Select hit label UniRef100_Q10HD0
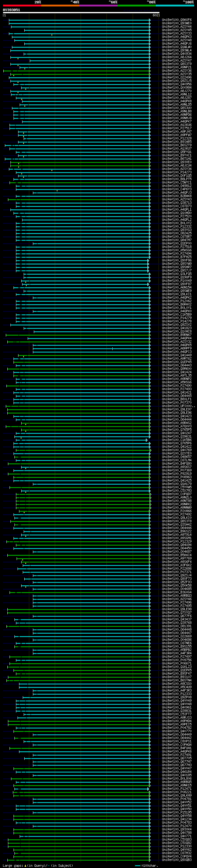 (x=176, y=213)
